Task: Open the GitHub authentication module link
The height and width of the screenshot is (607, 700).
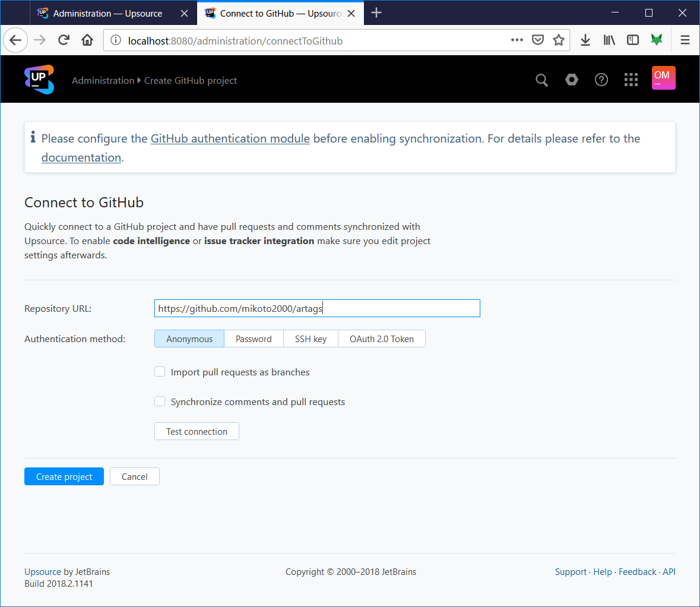Action: pyautogui.click(x=230, y=138)
